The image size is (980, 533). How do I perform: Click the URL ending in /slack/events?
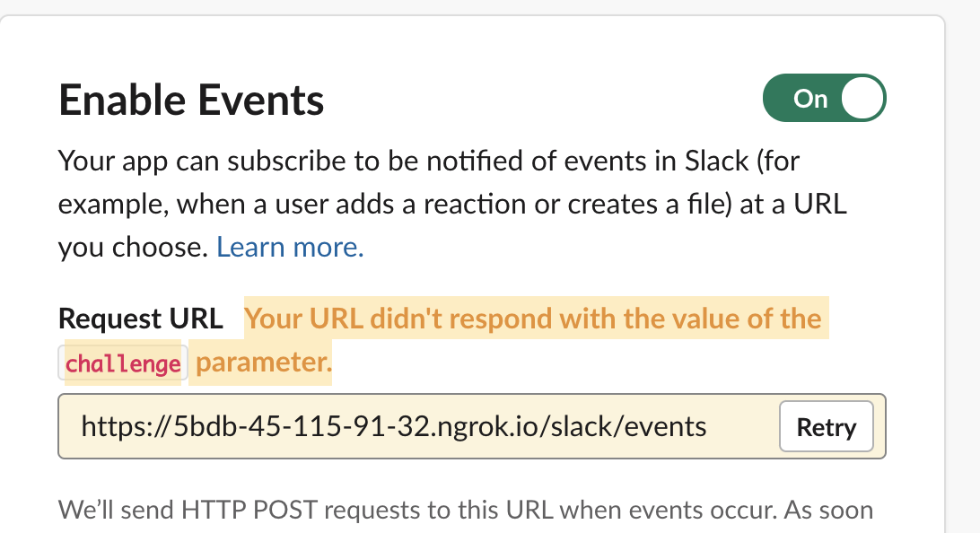392,426
